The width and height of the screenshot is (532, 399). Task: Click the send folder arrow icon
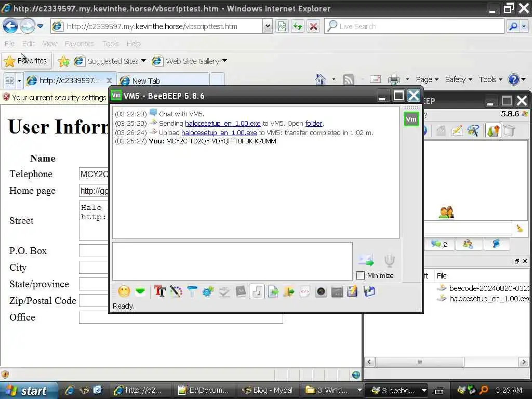pyautogui.click(x=289, y=291)
